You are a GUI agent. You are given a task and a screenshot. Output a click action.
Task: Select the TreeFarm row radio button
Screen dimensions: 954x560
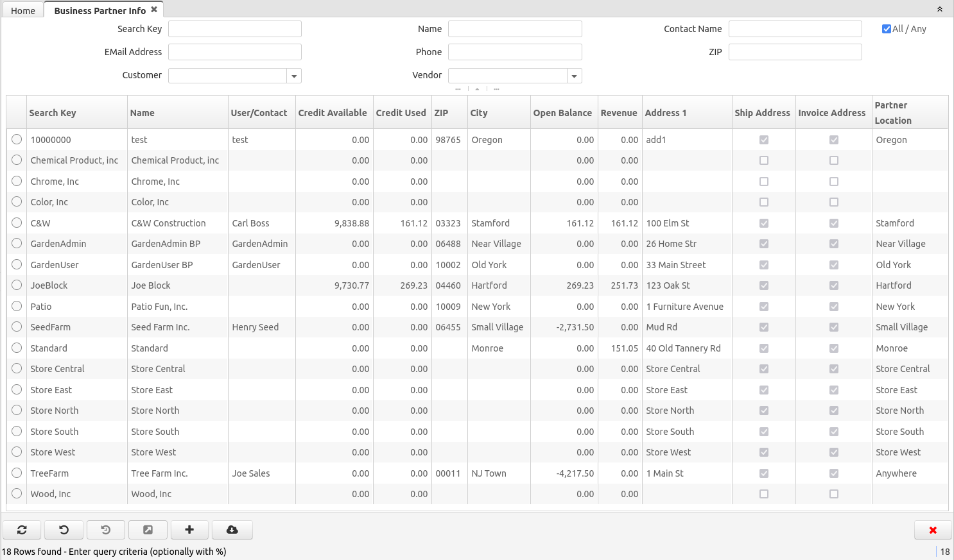coord(17,473)
